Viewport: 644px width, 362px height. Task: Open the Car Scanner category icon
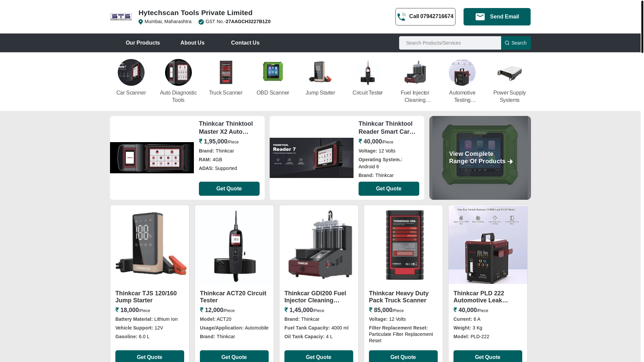pos(131,72)
